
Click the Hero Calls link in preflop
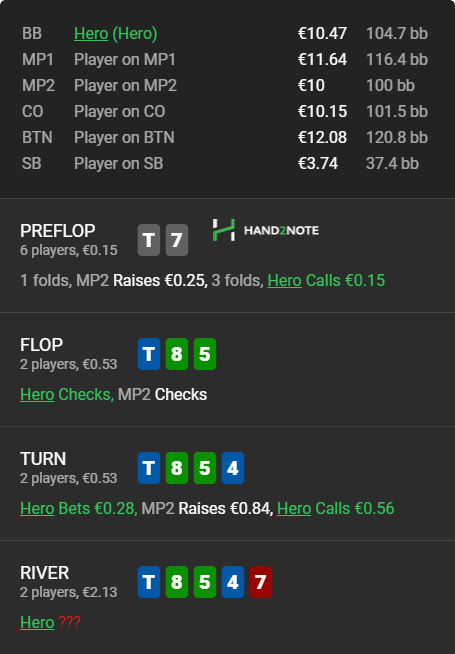coord(284,280)
